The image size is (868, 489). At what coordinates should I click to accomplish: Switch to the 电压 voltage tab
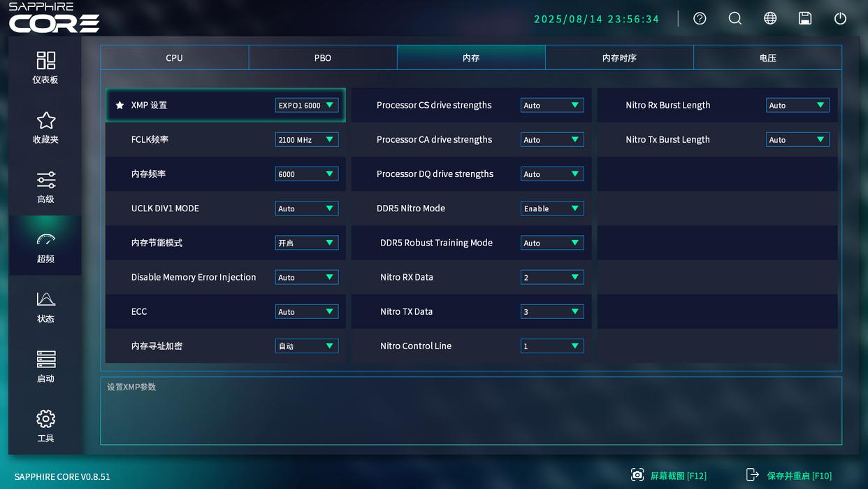point(767,57)
